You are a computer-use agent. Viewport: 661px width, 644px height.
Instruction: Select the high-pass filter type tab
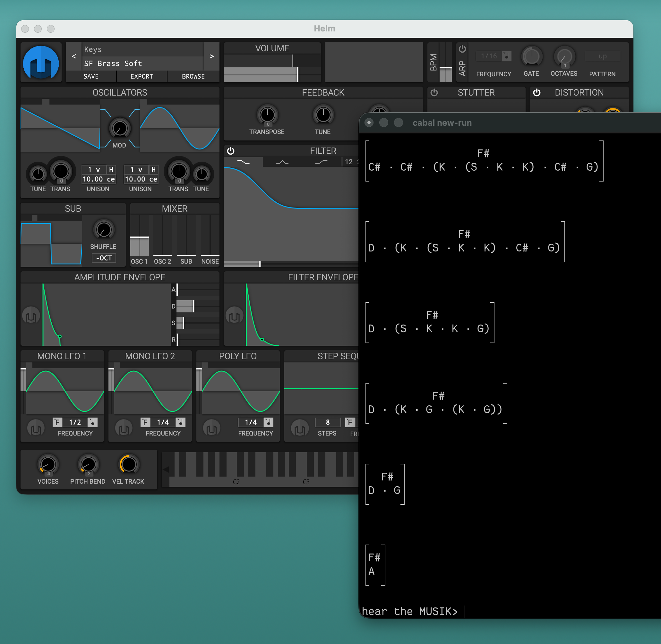click(321, 162)
